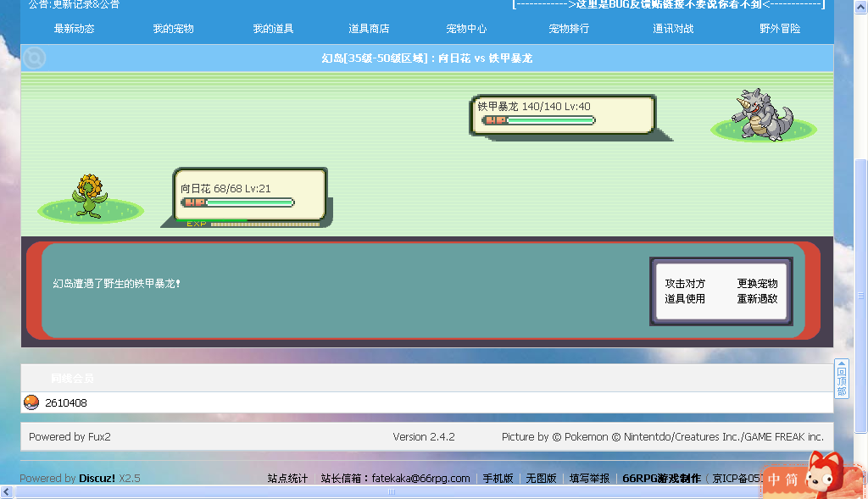Screen dimensions: 868x499
Task: Click the 铁甲暴龙 140/140 Lv:40 status text
Action: 534,106
